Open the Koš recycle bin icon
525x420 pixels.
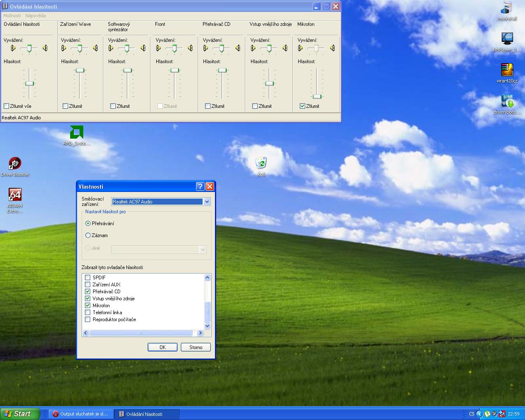click(261, 164)
